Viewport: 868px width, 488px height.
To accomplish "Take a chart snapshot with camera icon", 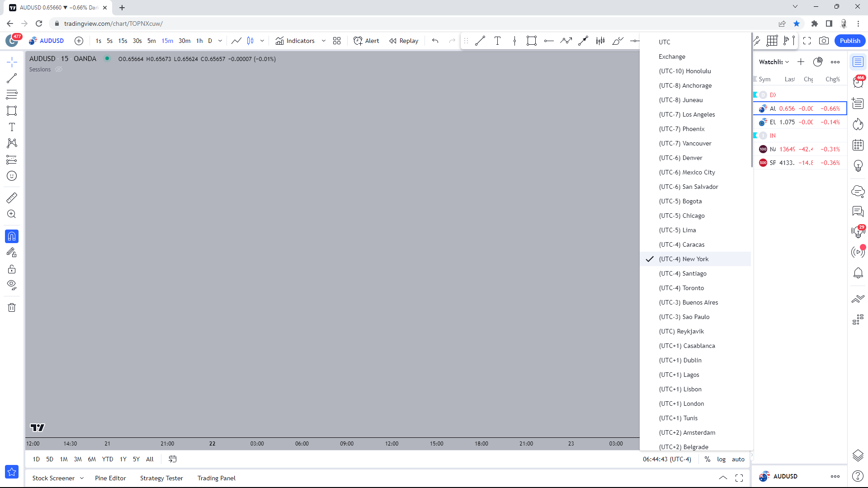I will (824, 41).
